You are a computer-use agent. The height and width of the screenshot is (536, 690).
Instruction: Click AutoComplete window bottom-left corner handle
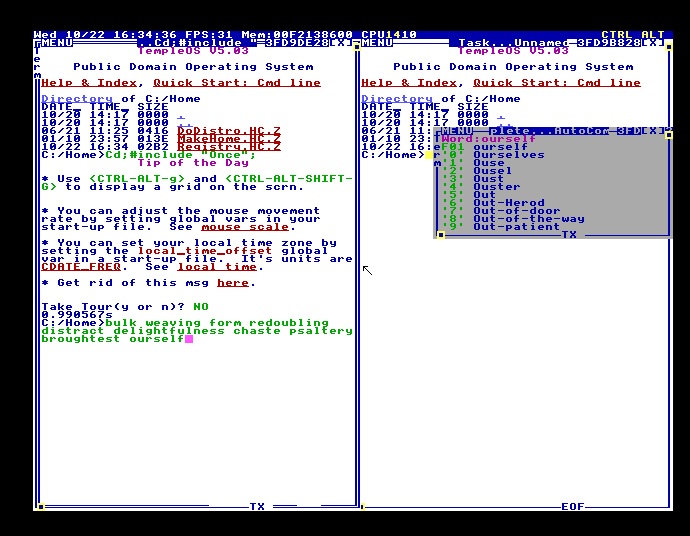440,235
